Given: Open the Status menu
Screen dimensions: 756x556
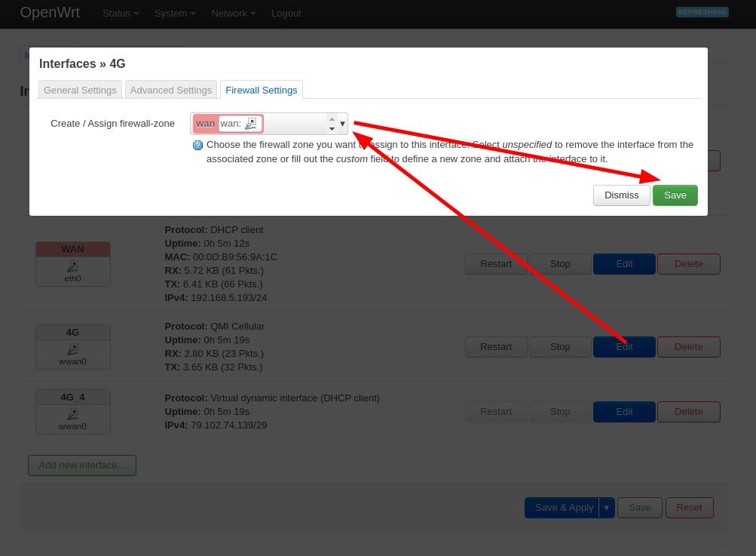Looking at the screenshot, I should click(x=121, y=14).
